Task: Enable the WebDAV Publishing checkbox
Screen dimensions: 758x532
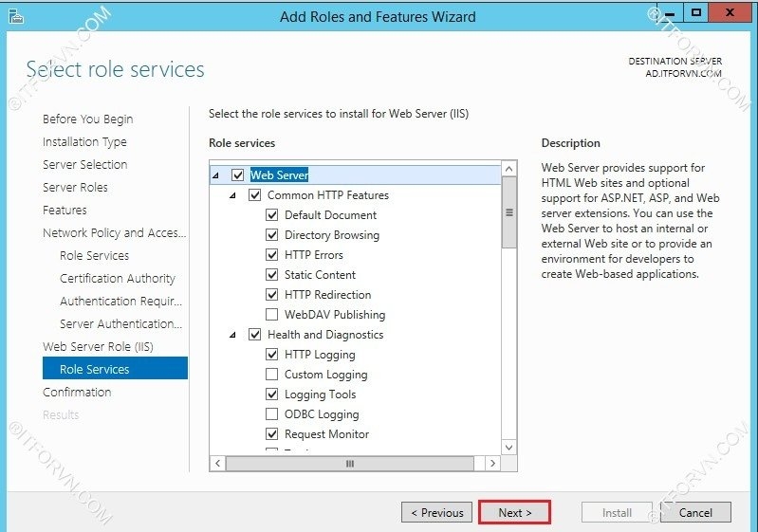Action: (x=272, y=315)
